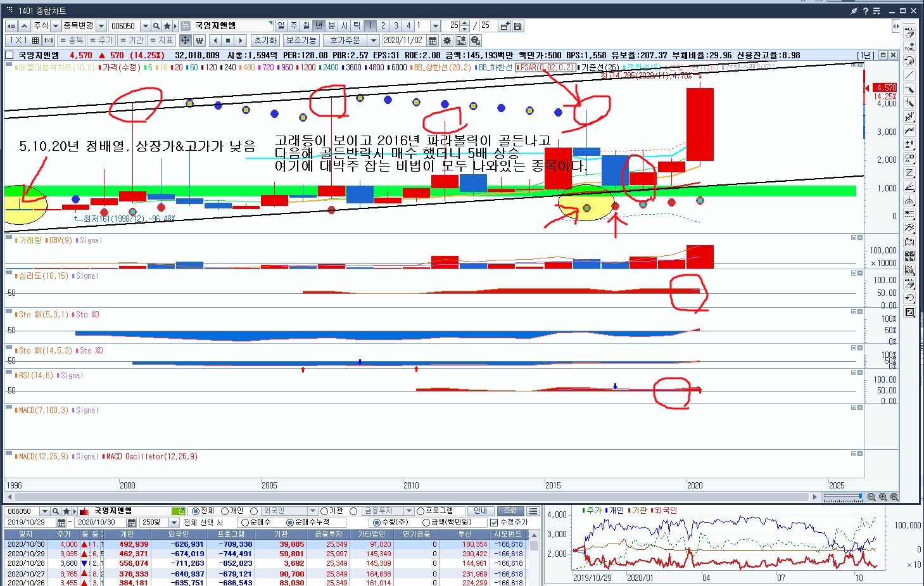Toggle the 수정주가 checkbox
The width and height of the screenshot is (924, 586).
[494, 523]
